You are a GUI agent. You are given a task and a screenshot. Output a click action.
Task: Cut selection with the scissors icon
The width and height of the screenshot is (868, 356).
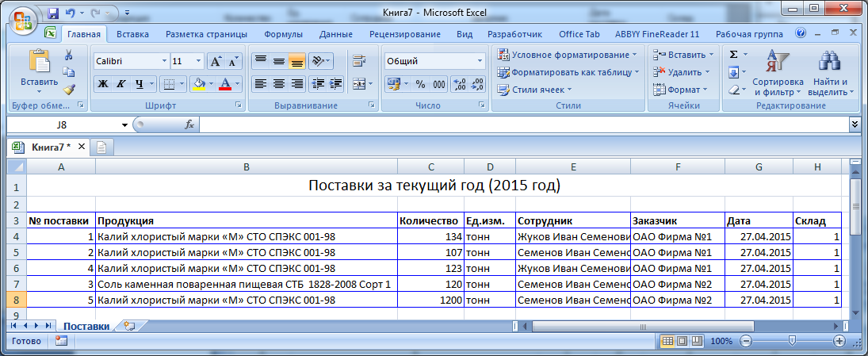pos(69,55)
